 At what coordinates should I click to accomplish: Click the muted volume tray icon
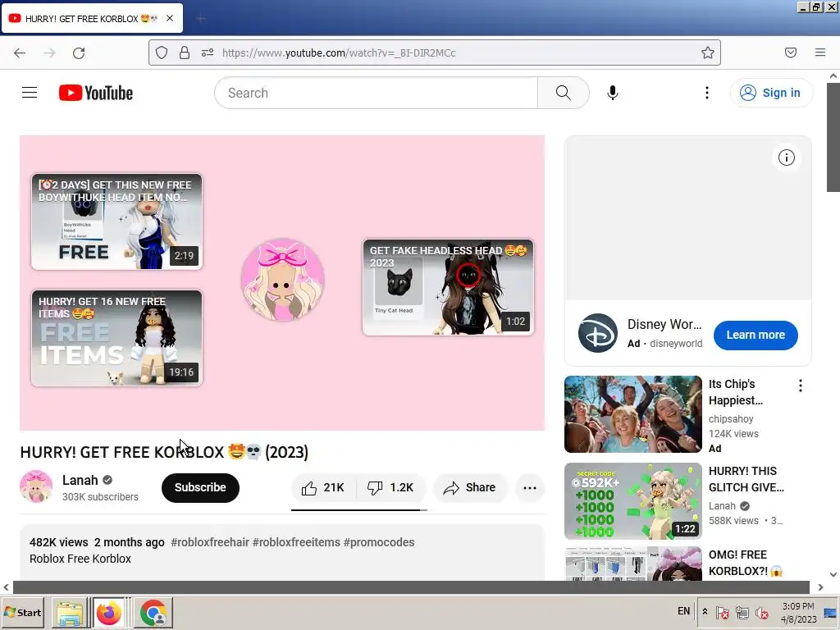[762, 612]
